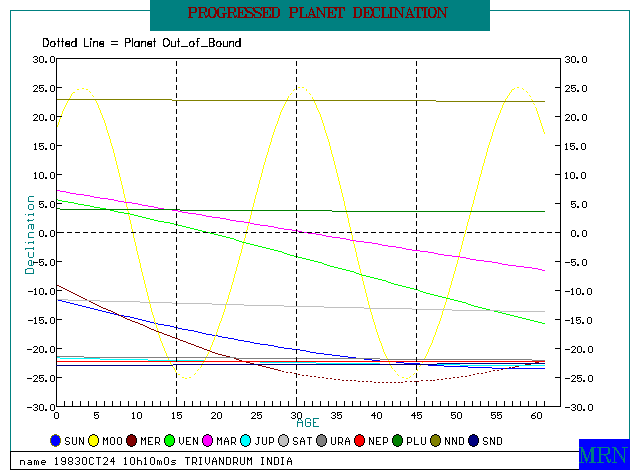Click age 45 tick on x-axis
This screenshot has height=476, width=636.
[417, 414]
